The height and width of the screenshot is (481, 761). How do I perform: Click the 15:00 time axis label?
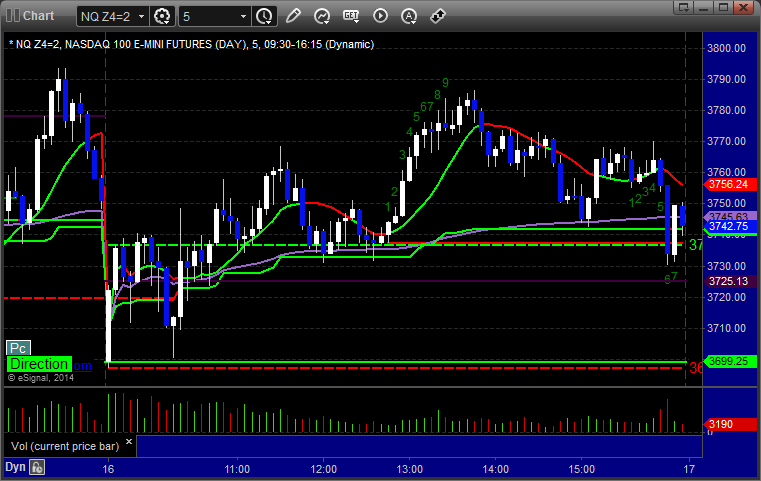pyautogui.click(x=581, y=469)
